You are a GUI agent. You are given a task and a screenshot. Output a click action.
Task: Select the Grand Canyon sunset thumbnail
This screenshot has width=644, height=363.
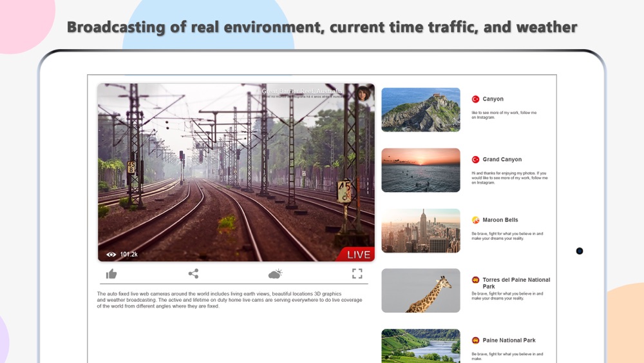pyautogui.click(x=421, y=170)
